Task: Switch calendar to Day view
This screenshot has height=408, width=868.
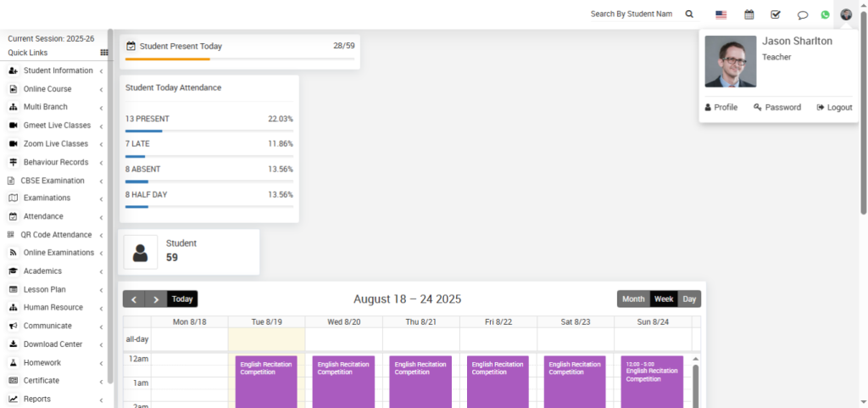Action: 689,299
